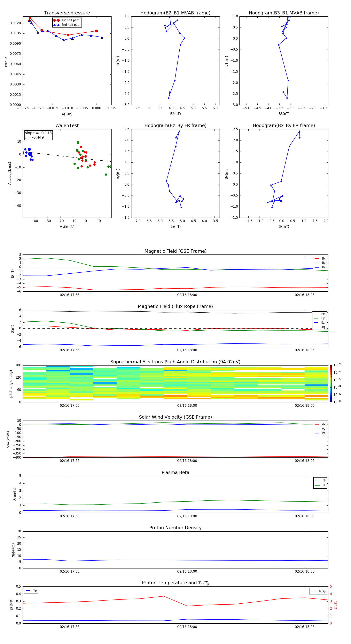Click the "Magnetic Field (GSE Frame)" title
This screenshot has height=644, width=351.
point(175,251)
